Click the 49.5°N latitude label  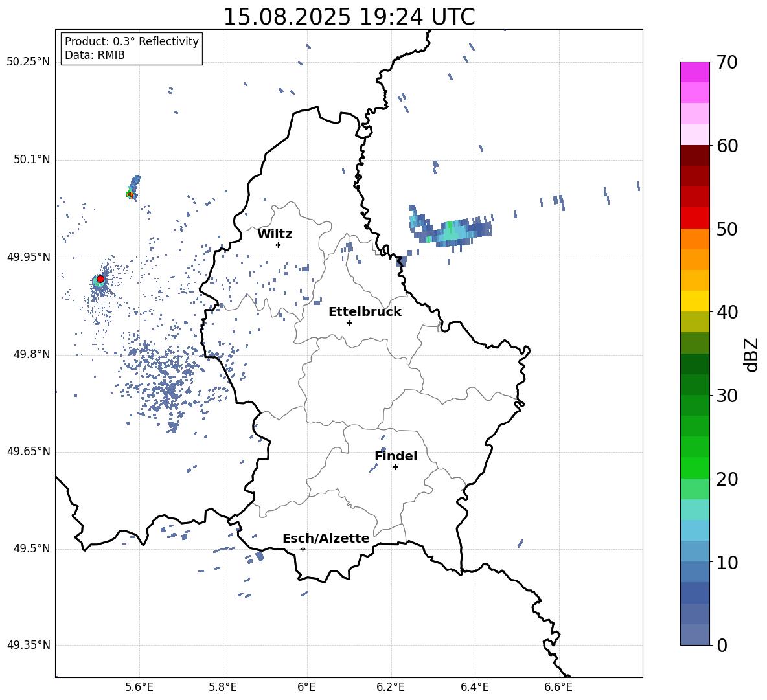[32, 548]
